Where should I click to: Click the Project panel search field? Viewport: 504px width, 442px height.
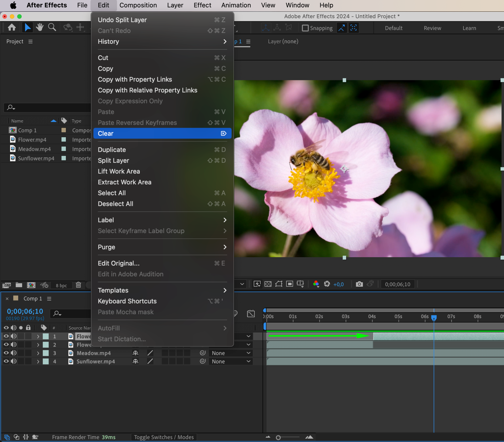point(49,108)
